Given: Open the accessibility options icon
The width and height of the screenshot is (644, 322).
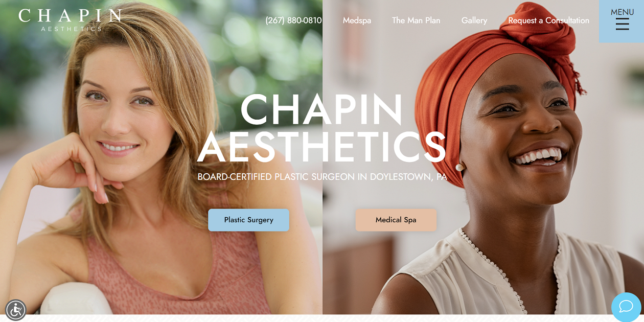Looking at the screenshot, I should [16, 310].
